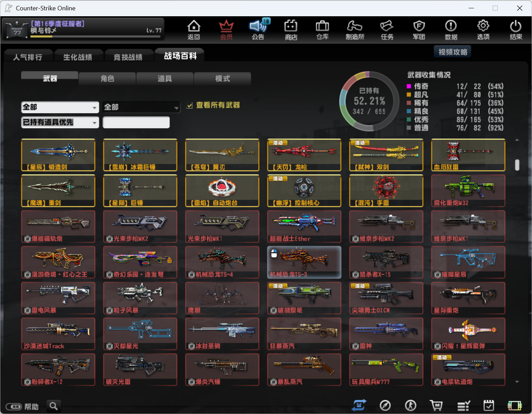Viewport: 532px width, 414px height.
Task: Click the blue swap arrows icon
Action: click(360, 405)
